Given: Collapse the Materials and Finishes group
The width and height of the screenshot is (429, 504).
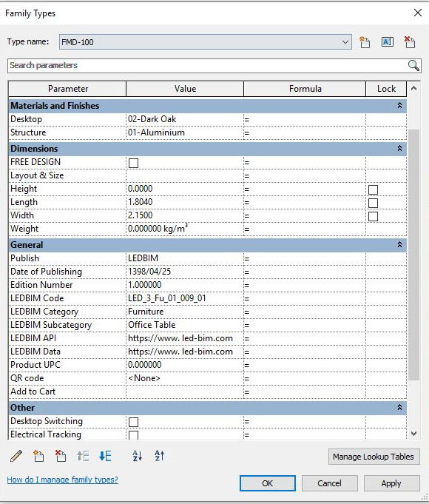Looking at the screenshot, I should click(x=399, y=105).
